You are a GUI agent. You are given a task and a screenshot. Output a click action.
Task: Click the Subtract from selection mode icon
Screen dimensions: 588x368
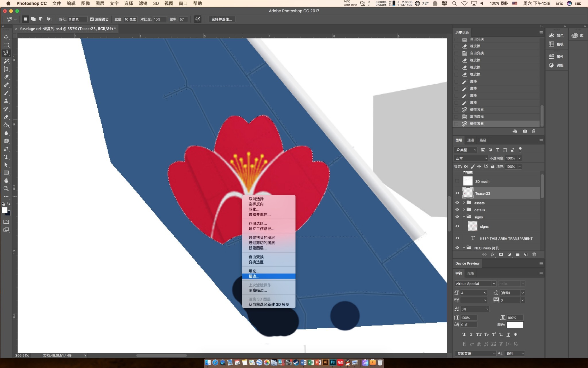[41, 19]
